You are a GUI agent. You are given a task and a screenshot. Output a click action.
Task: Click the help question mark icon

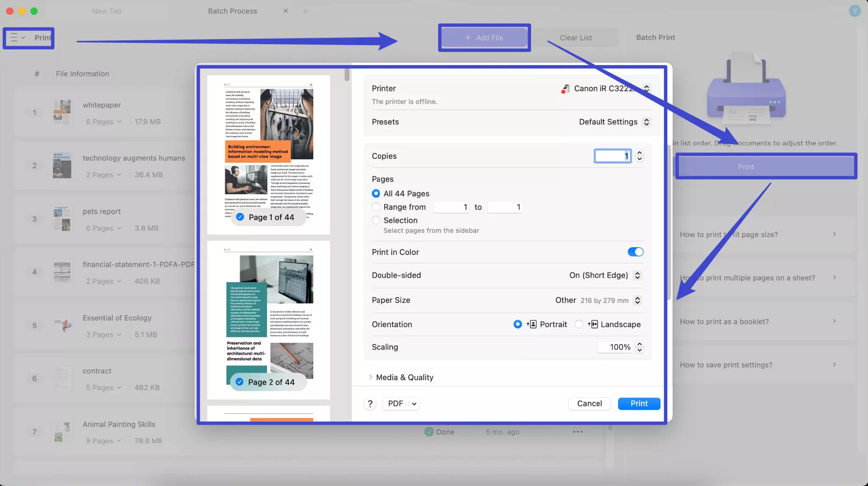click(x=370, y=404)
